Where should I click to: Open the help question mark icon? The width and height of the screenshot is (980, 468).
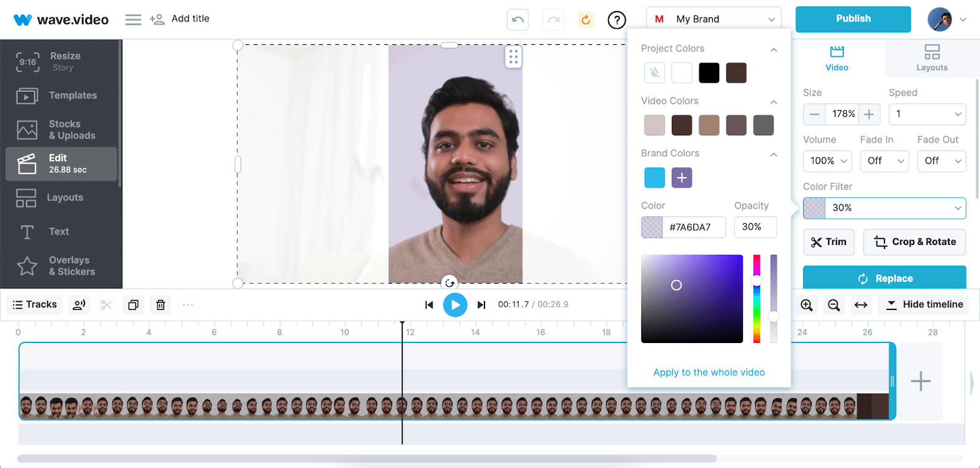(616, 20)
